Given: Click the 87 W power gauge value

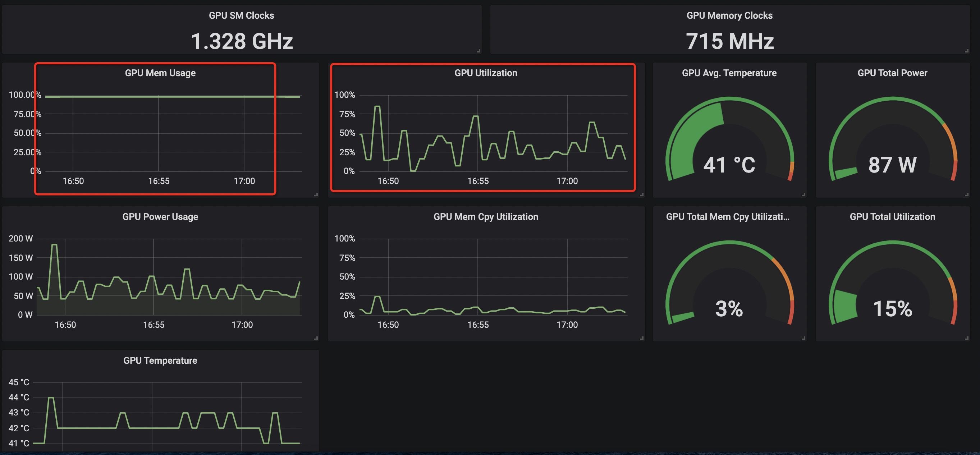Looking at the screenshot, I should (892, 165).
